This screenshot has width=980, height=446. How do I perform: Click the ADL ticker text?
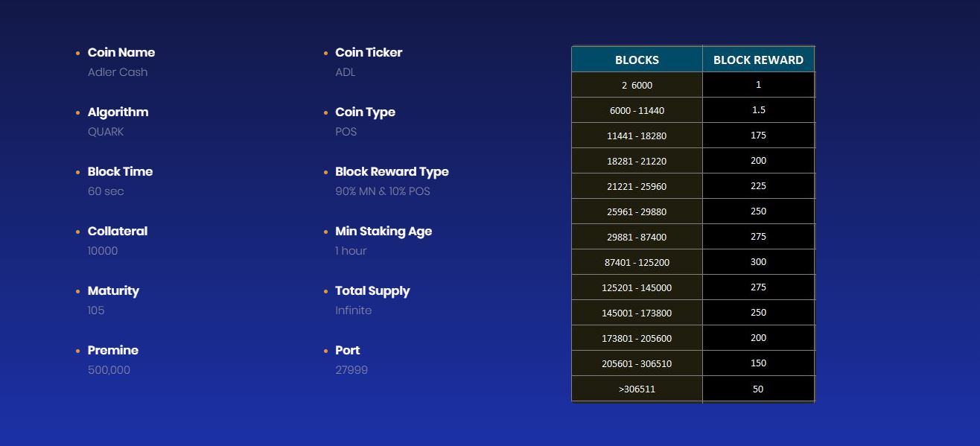tap(346, 72)
